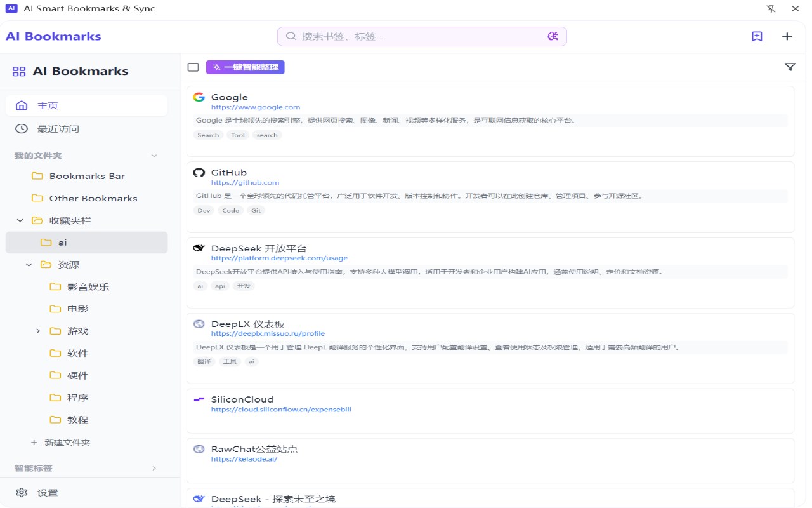Open the https://github.com link

(x=245, y=183)
